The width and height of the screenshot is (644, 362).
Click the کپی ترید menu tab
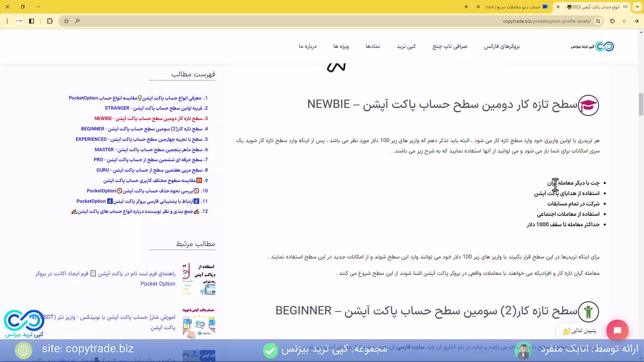tap(406, 46)
